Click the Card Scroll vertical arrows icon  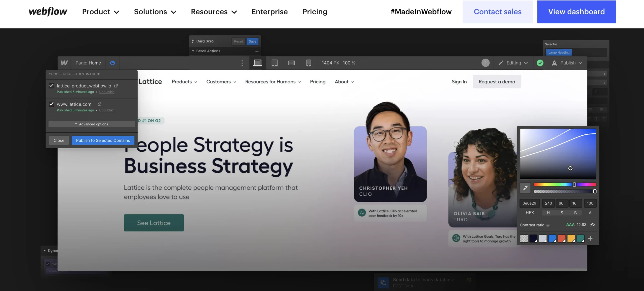click(193, 41)
